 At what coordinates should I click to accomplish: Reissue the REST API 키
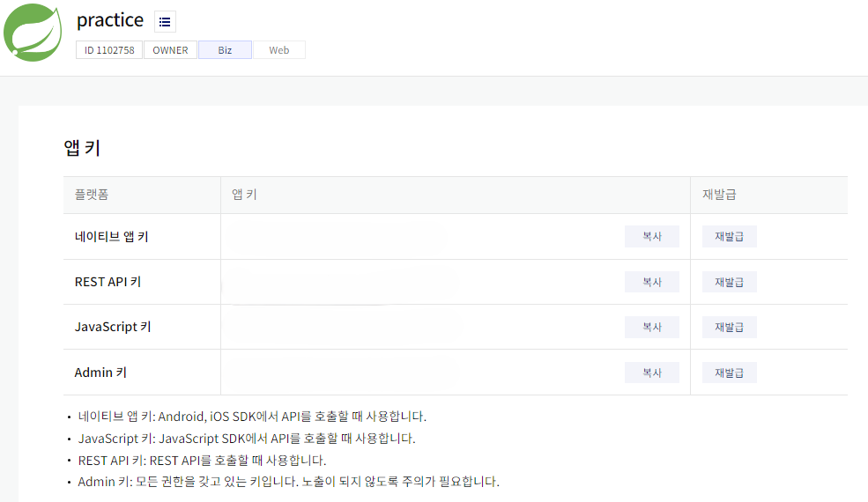pos(729,282)
